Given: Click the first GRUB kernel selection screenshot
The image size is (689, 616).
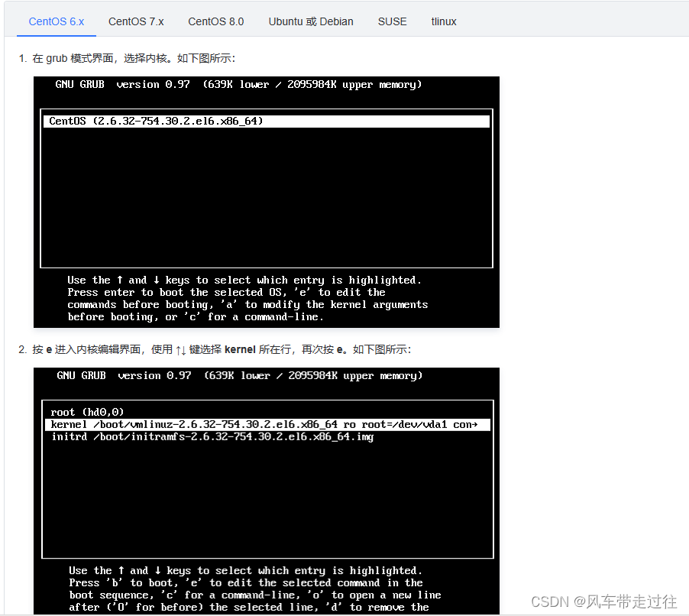Looking at the screenshot, I should pos(267,203).
